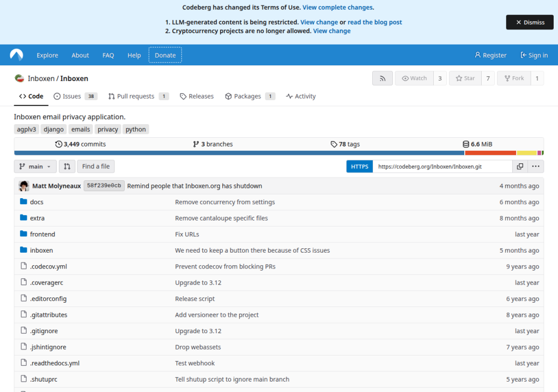Switch to the Code tab

point(31,96)
